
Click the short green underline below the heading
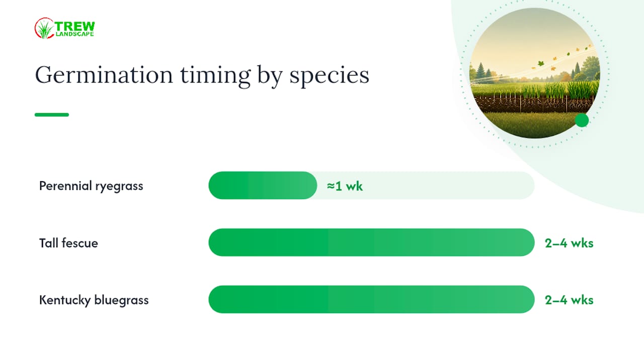point(51,115)
